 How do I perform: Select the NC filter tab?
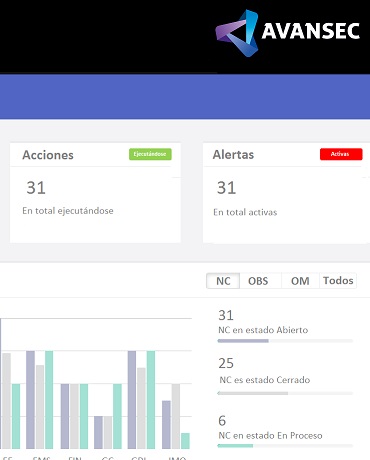[x=223, y=281]
